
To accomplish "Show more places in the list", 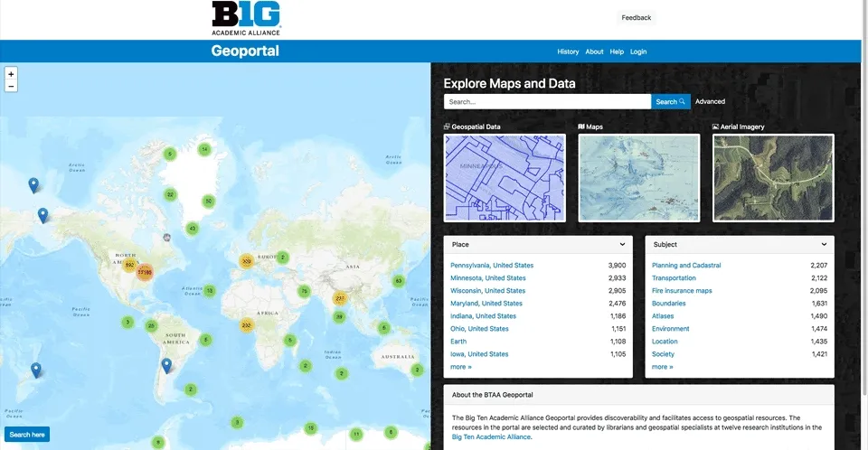I will (x=461, y=367).
